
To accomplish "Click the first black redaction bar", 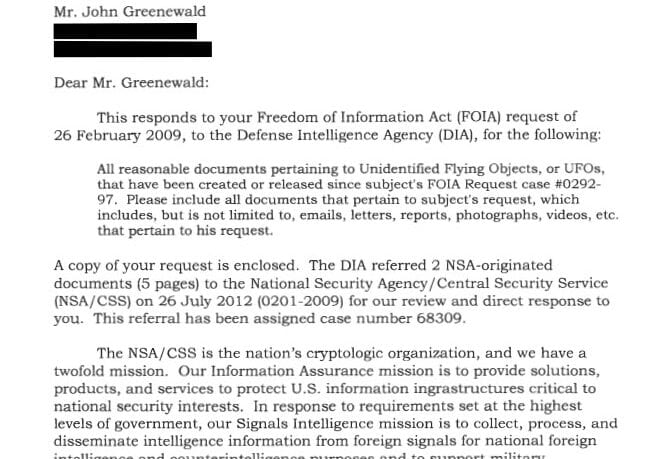I will [x=125, y=32].
